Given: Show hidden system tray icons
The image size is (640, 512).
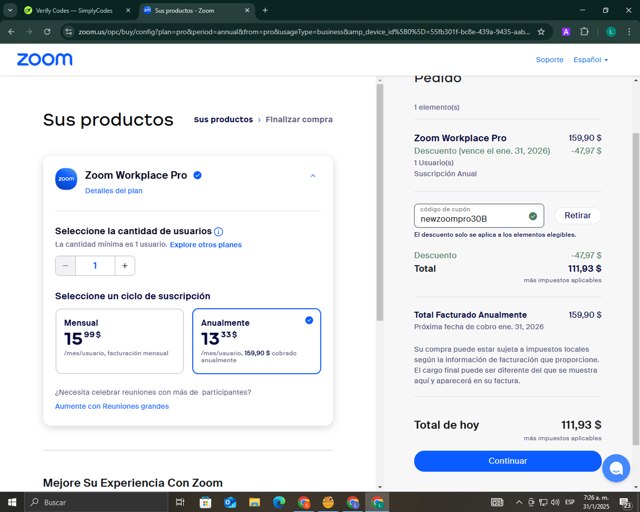Looking at the screenshot, I should point(519,502).
